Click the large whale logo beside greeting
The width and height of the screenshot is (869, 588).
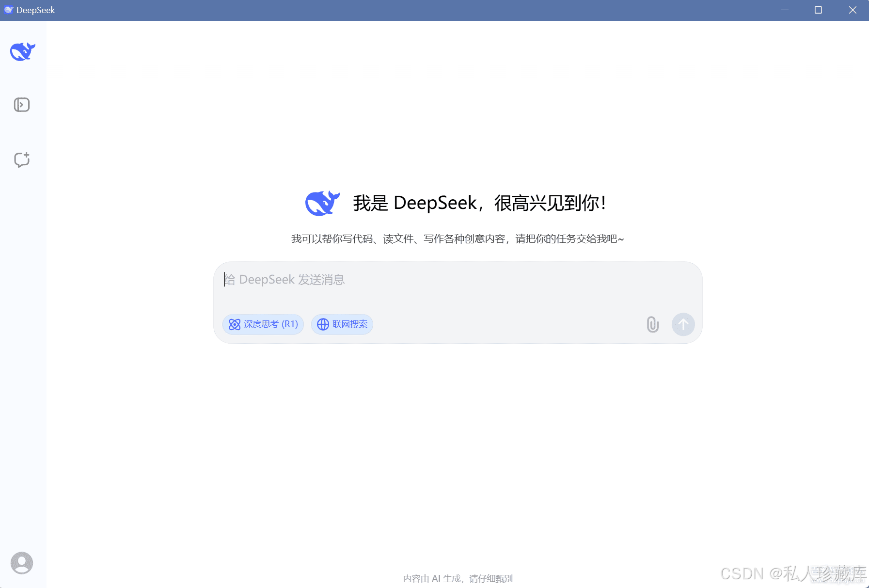[x=322, y=203]
